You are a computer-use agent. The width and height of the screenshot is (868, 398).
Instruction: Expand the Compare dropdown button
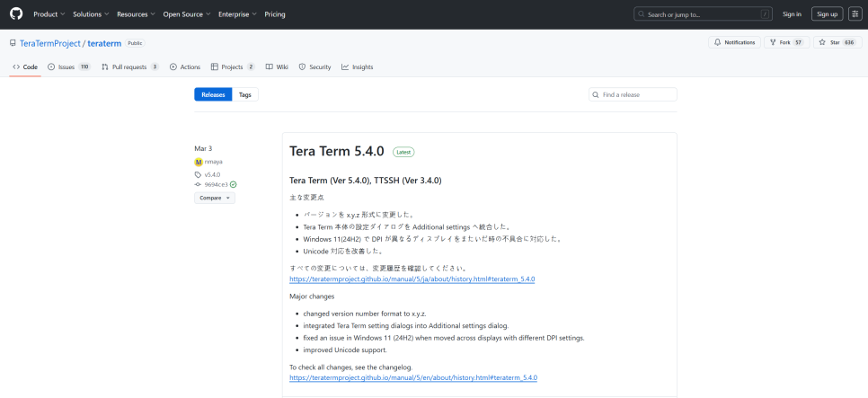click(214, 198)
